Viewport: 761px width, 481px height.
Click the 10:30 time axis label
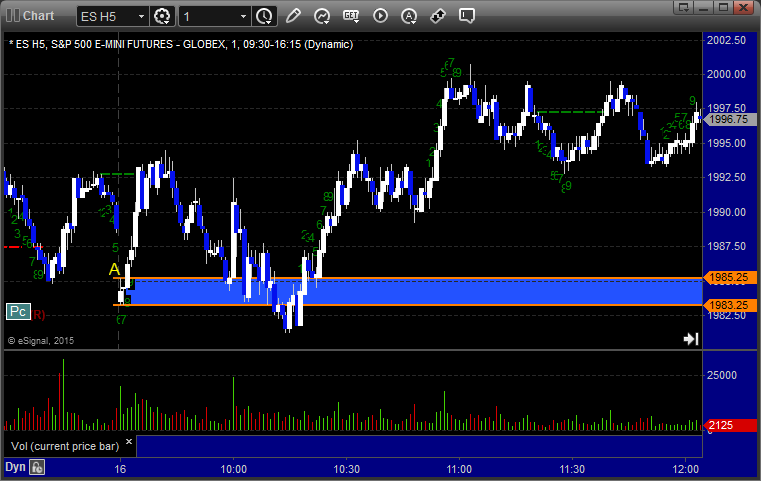click(x=347, y=469)
